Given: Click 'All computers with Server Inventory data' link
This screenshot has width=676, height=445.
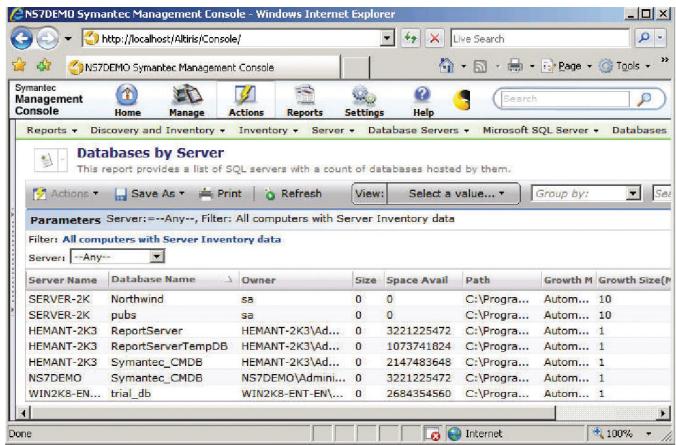Looking at the screenshot, I should (172, 239).
